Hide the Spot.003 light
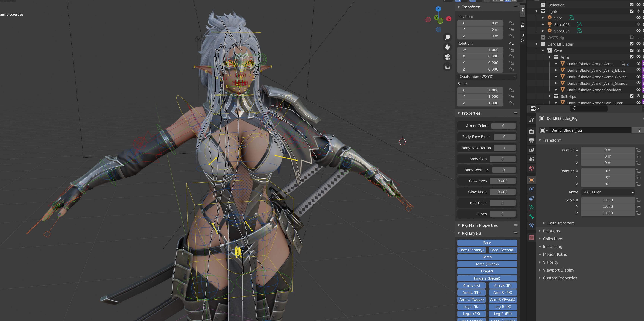The image size is (644, 321). 638,24
